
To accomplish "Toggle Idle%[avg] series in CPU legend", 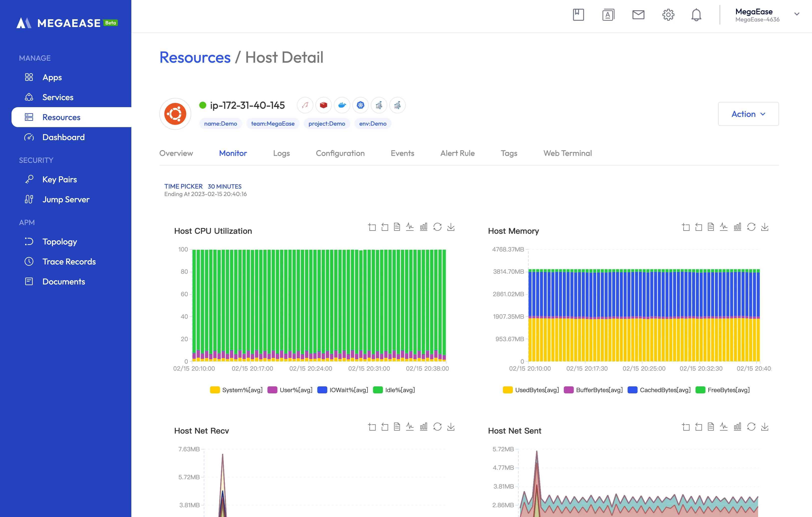I will 394,390.
